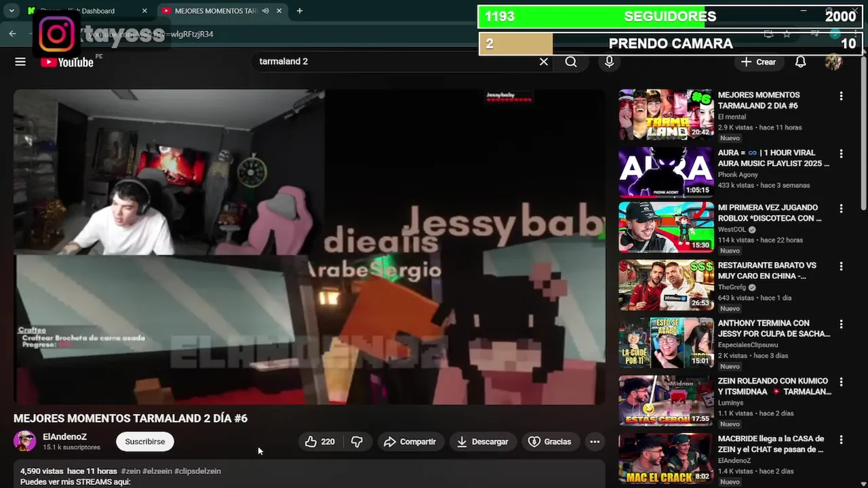
Task: Click the sidebar channel name "TheGrefg"
Action: (x=732, y=287)
